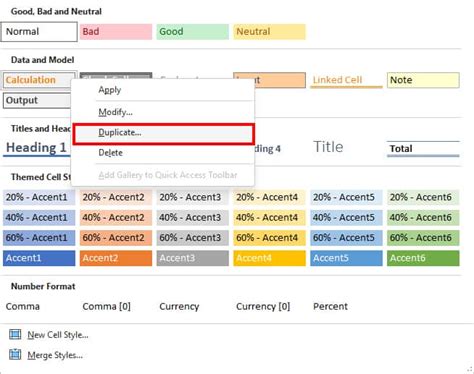Apply the Comma [0] number format
Screen dimensions: 474x374
click(107, 306)
